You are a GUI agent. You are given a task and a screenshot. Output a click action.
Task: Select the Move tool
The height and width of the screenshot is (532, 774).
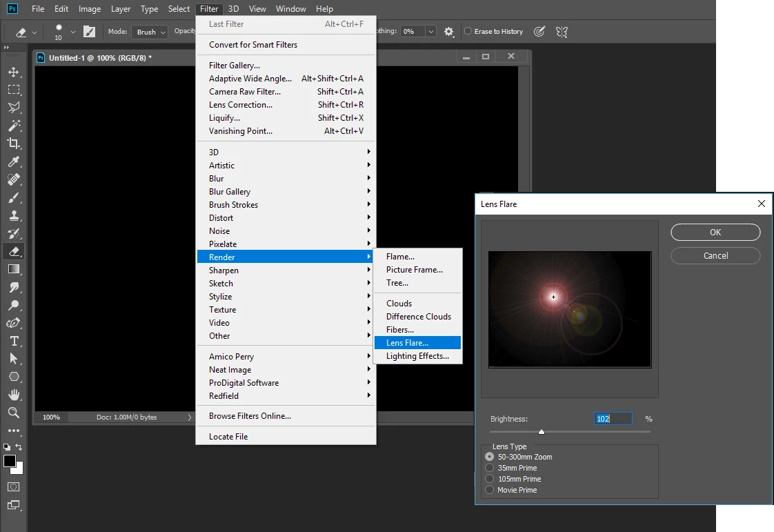pos(14,72)
